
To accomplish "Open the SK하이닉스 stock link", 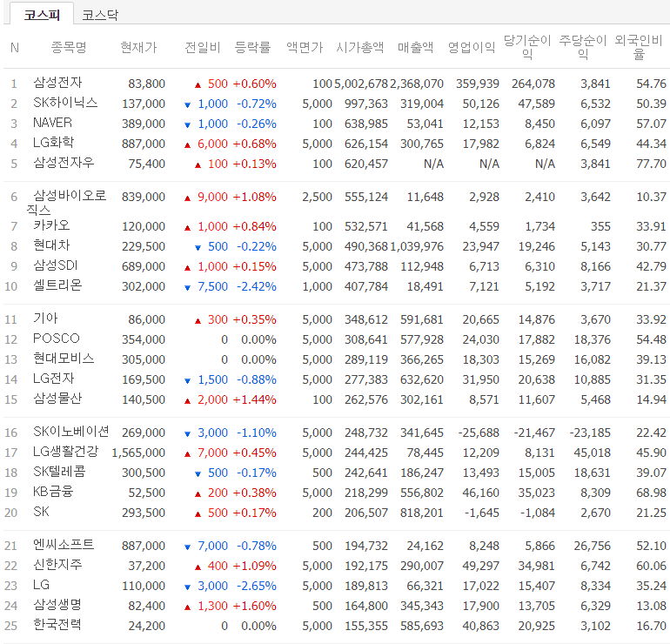I will click(x=65, y=103).
